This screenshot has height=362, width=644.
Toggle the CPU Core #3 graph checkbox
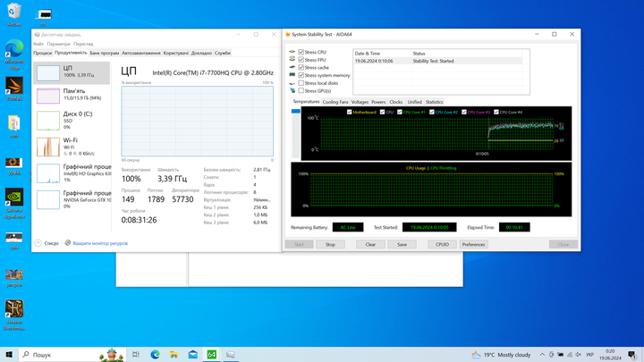click(x=464, y=112)
